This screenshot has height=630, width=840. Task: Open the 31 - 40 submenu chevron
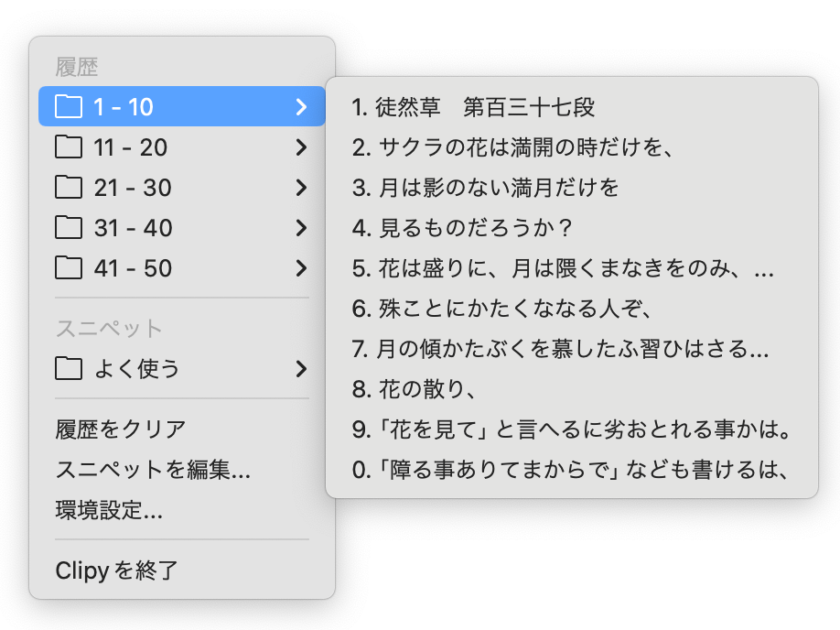point(301,228)
